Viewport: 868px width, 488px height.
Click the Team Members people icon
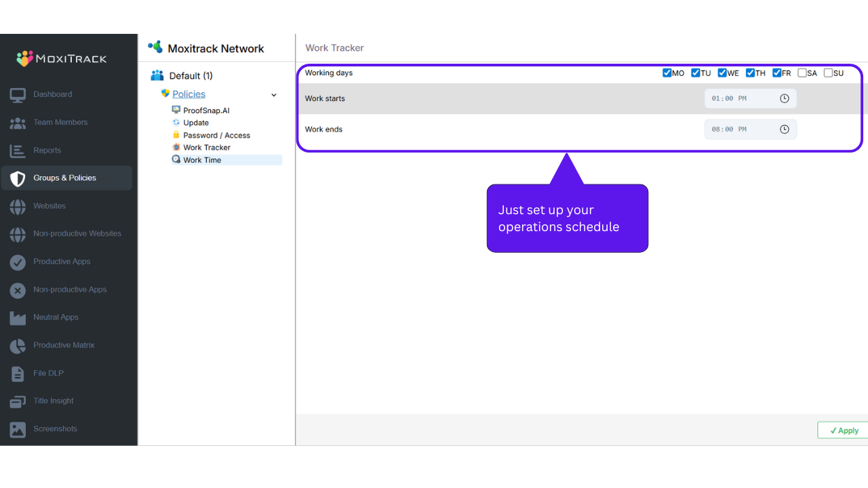click(18, 123)
